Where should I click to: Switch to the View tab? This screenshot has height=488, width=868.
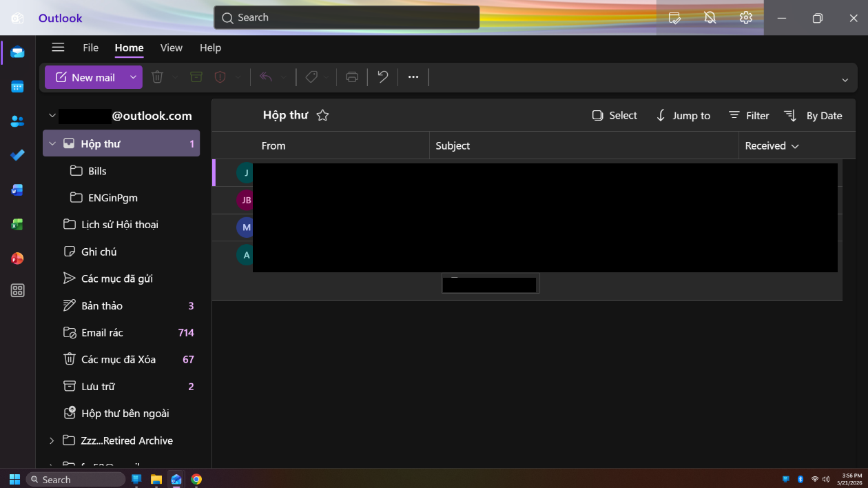[171, 48]
